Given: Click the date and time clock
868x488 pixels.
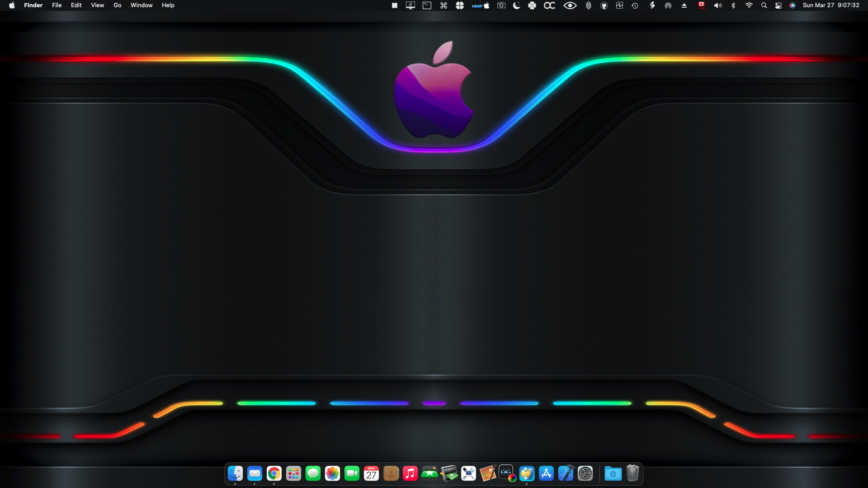Looking at the screenshot, I should (x=831, y=5).
